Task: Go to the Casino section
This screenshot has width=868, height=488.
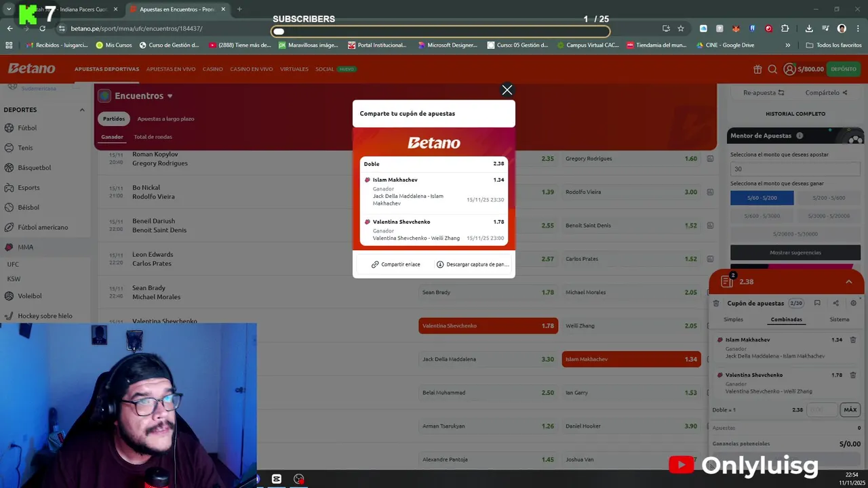Action: 212,69
